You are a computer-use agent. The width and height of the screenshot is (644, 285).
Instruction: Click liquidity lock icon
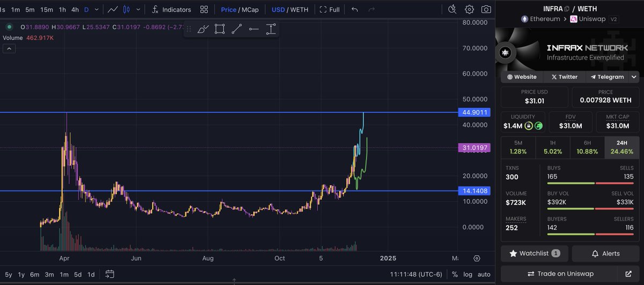coord(529,126)
